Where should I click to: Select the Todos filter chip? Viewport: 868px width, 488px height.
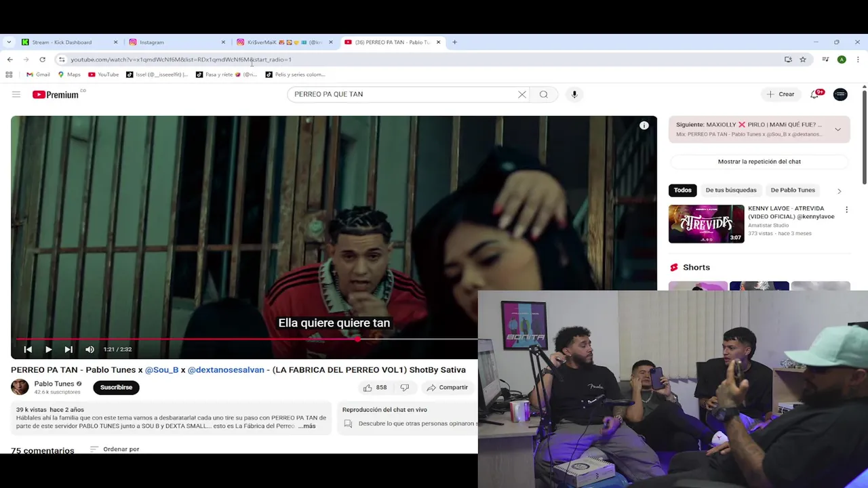point(683,190)
